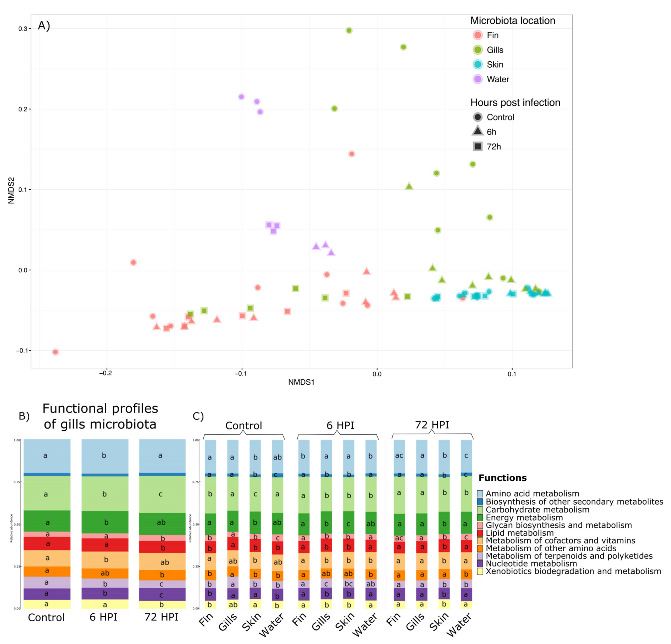Click the Gills green legend circle
Screen dimensions: 671x644
coord(478,50)
